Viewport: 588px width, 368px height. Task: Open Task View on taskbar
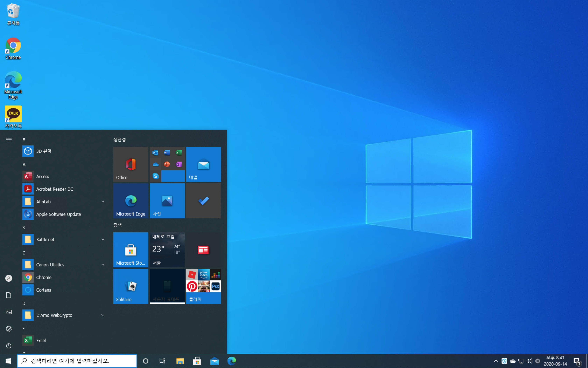coord(162,361)
